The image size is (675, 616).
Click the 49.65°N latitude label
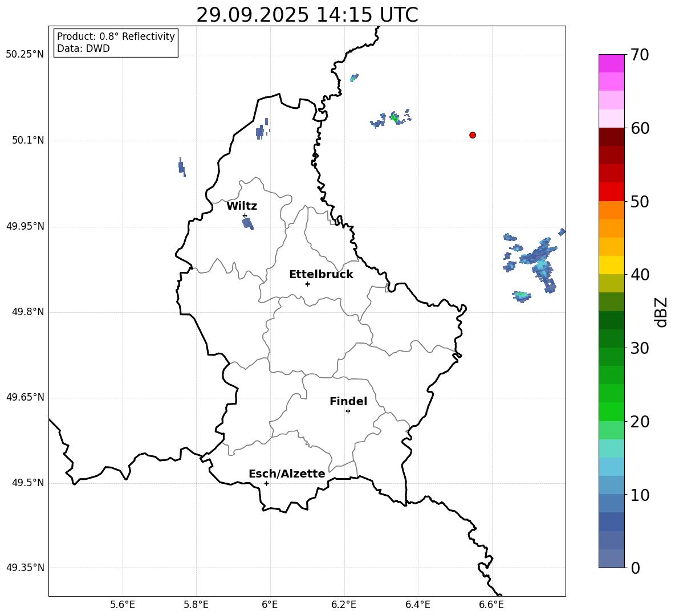click(25, 397)
